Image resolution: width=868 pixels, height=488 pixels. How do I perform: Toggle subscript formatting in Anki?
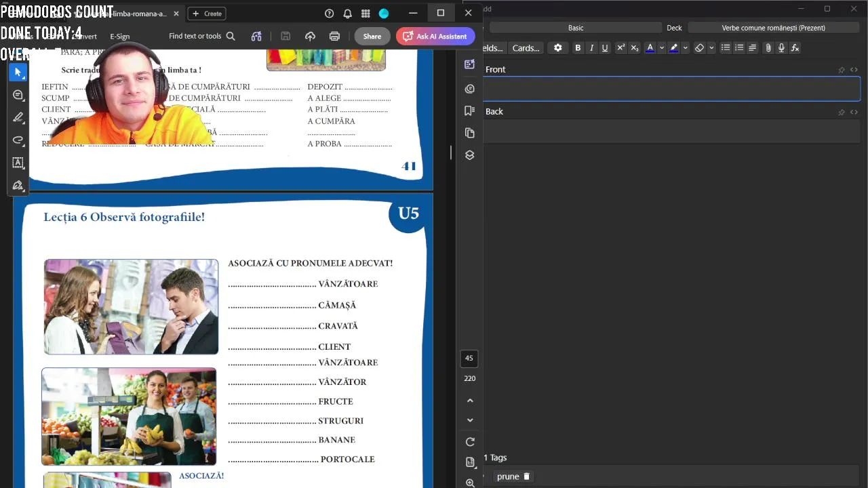tap(634, 48)
